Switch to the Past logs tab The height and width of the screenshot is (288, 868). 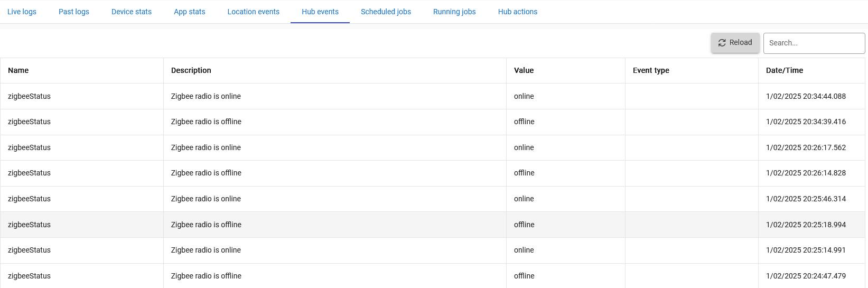(74, 12)
